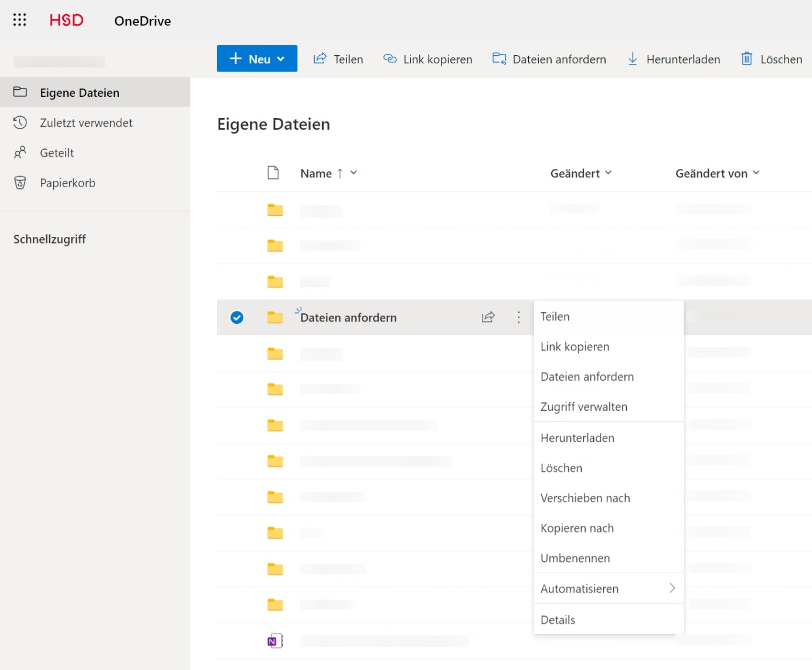Click the Löschen trash icon in toolbar

(746, 59)
